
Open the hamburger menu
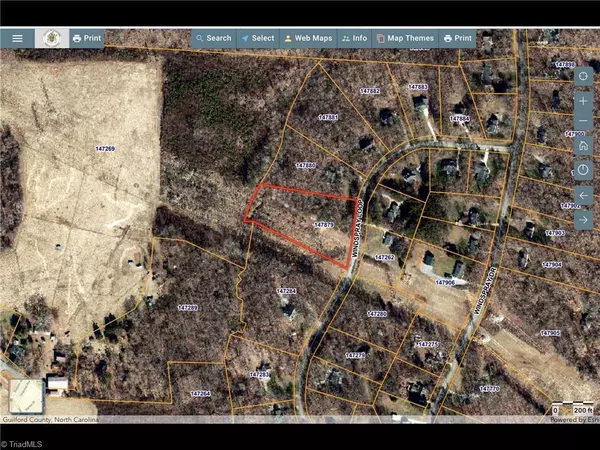point(17,38)
